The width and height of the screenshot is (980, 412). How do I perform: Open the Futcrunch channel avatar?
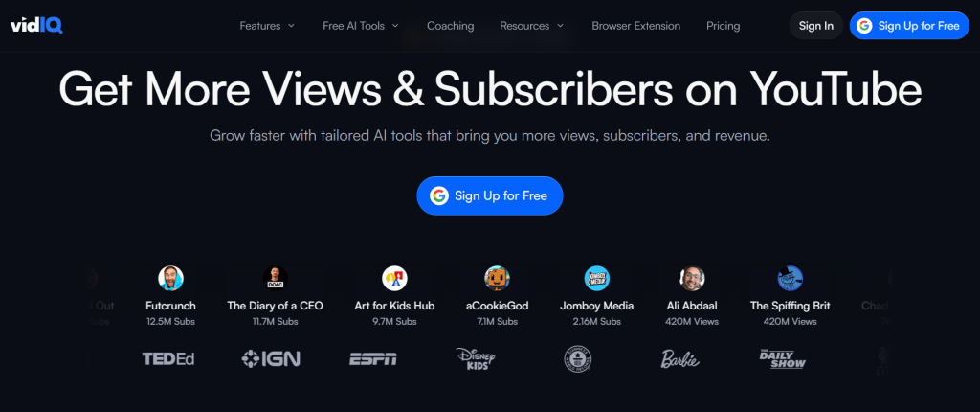[x=170, y=279]
